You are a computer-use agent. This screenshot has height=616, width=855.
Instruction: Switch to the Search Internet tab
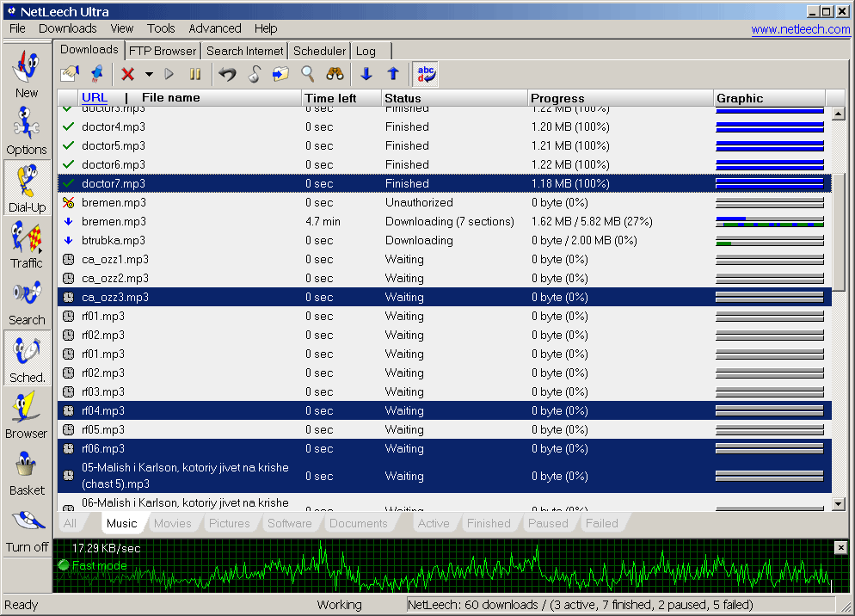tap(245, 51)
